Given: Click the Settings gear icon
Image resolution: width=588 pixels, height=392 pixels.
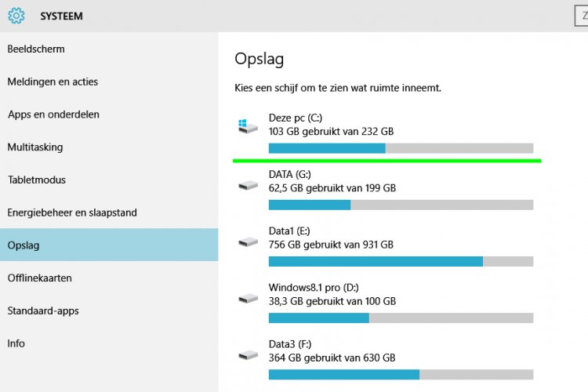Looking at the screenshot, I should pyautogui.click(x=16, y=15).
